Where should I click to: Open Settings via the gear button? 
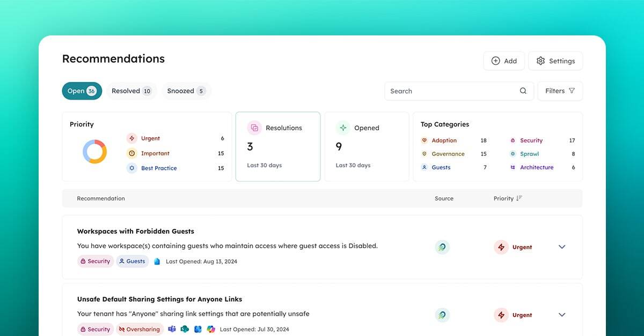(x=555, y=61)
